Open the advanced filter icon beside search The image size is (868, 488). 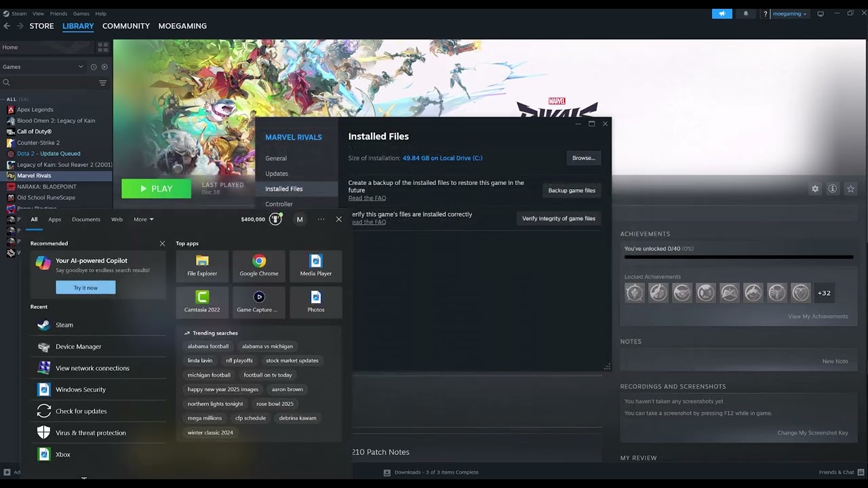pos(103,83)
